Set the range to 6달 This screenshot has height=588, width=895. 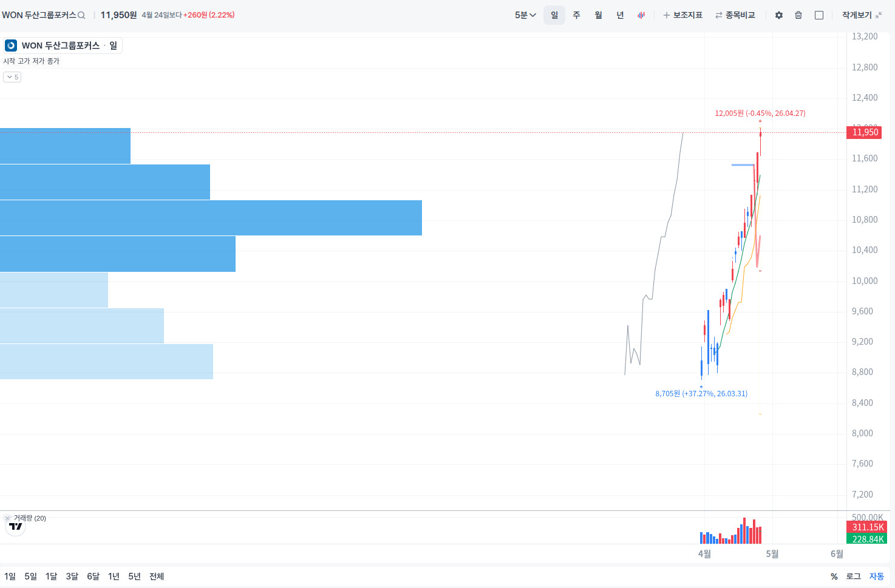click(x=93, y=576)
